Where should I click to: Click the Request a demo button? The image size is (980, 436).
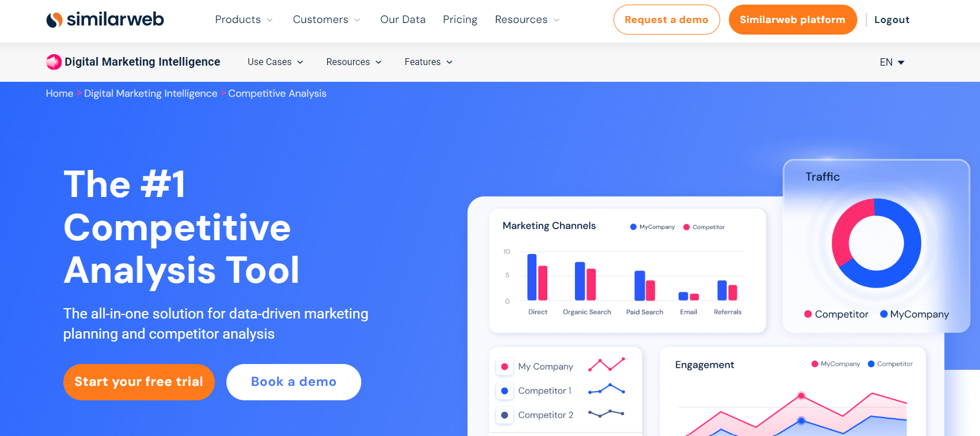[x=667, y=20]
